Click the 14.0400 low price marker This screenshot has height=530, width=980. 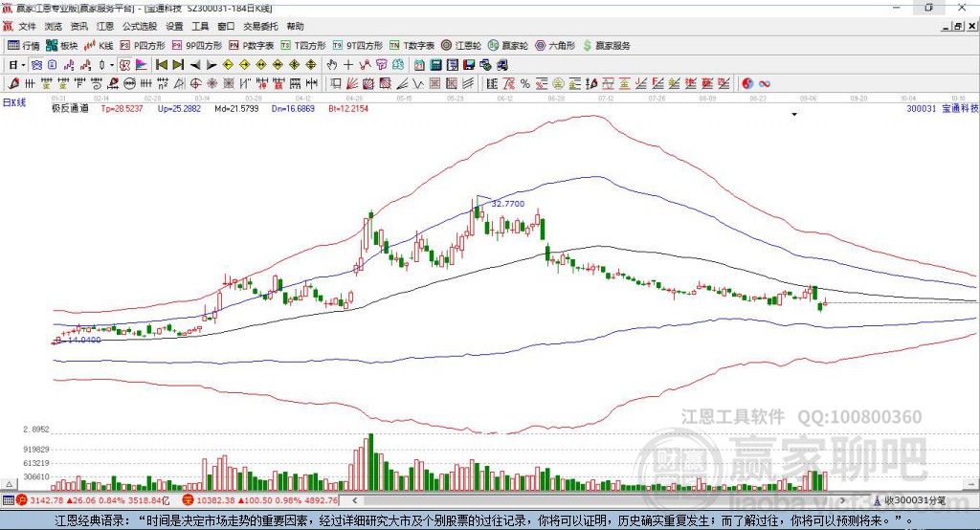[84, 340]
